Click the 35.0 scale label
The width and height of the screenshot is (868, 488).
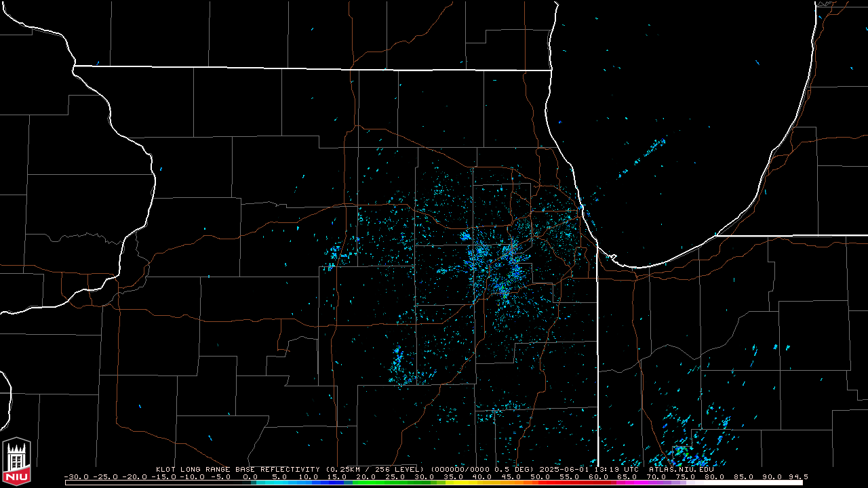click(x=453, y=476)
